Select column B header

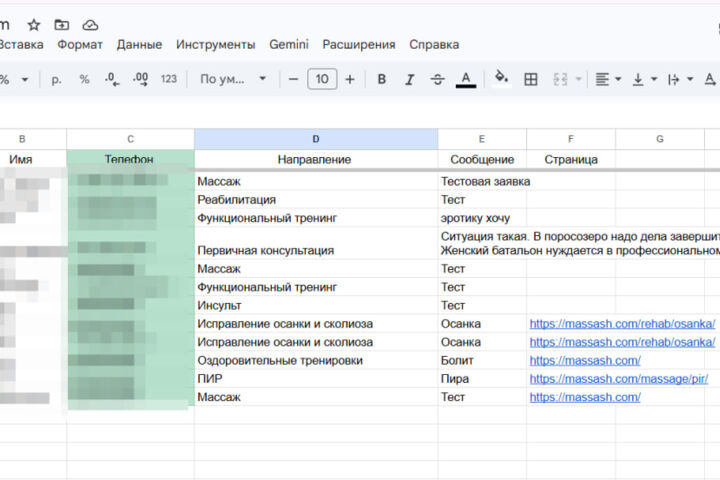pyautogui.click(x=33, y=139)
